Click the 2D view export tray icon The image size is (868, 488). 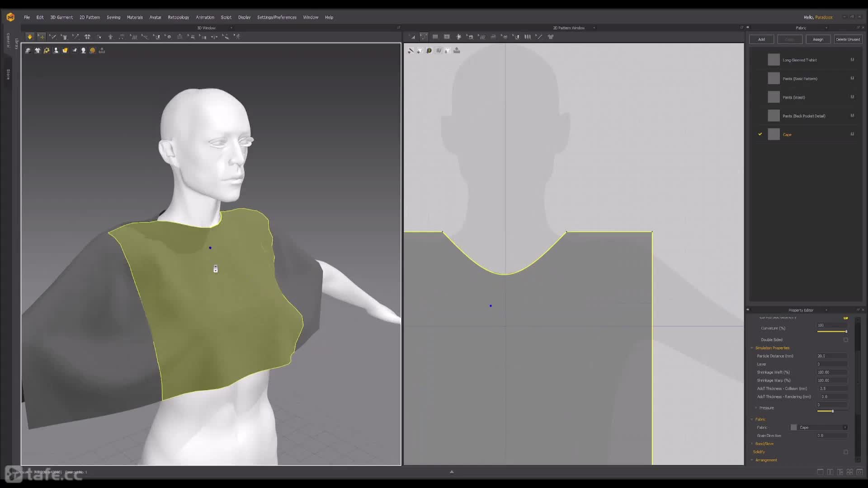click(457, 51)
